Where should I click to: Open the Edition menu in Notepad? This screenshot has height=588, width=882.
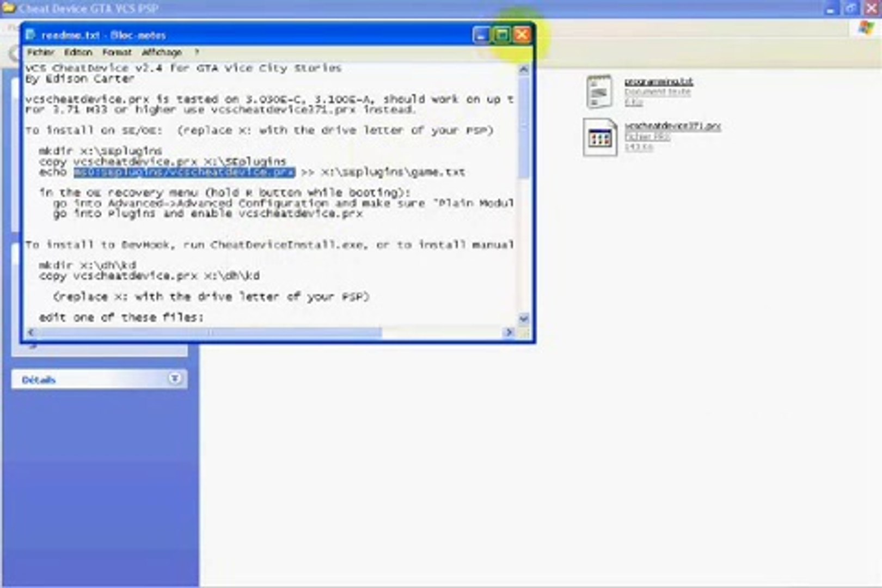78,52
